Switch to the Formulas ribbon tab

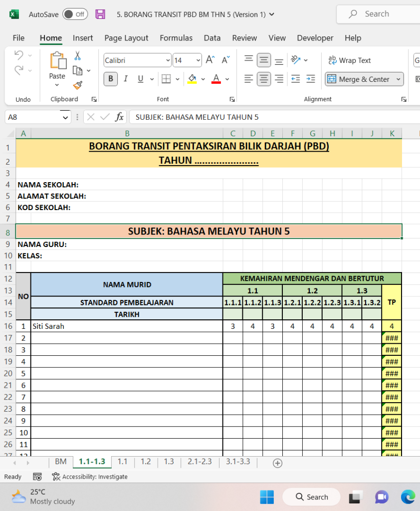(176, 38)
